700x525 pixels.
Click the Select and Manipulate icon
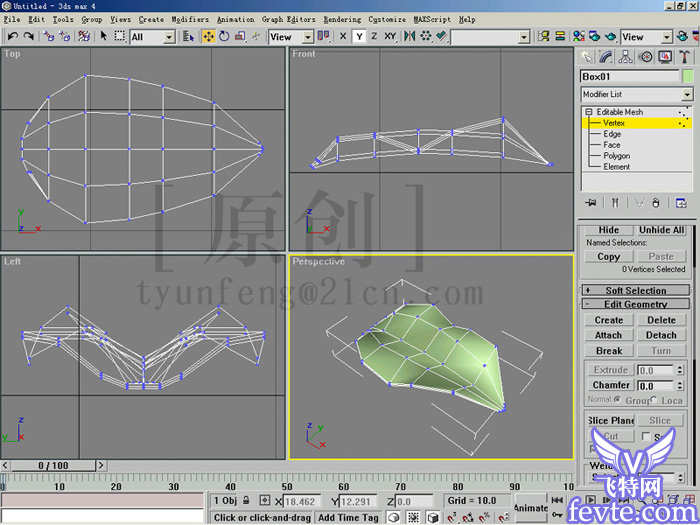point(256,37)
